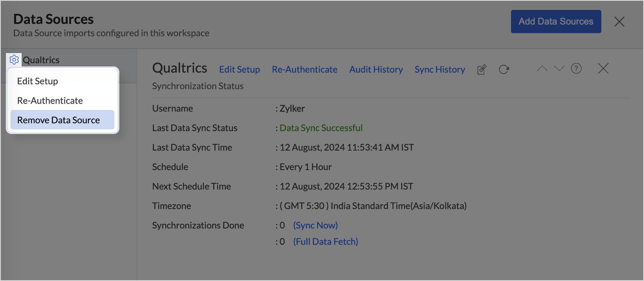
Task: Open the help question mark icon
Action: 577,69
